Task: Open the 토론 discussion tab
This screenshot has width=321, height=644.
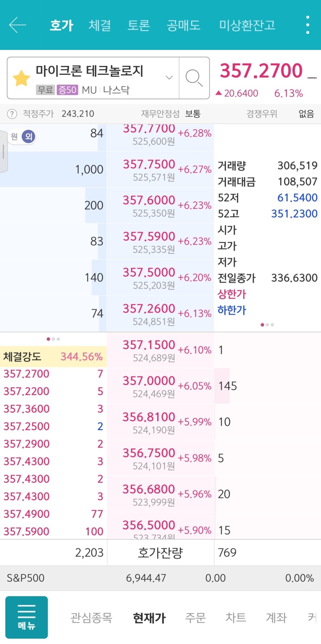Action: coord(138,25)
